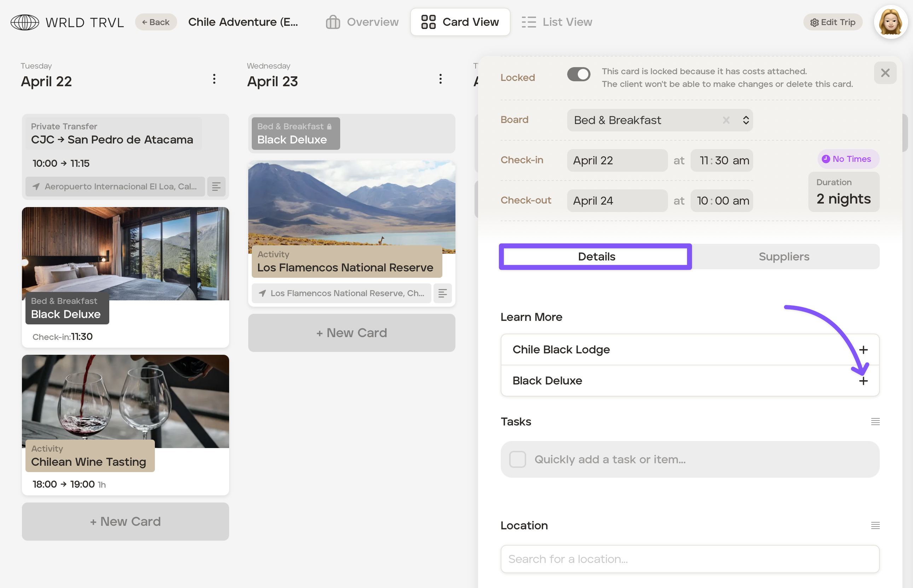Click the Edit Trip button

click(833, 22)
